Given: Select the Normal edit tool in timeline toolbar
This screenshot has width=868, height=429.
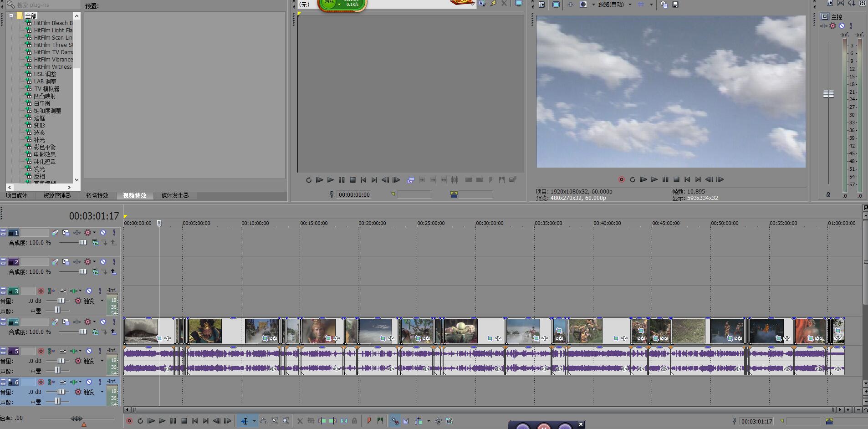Looking at the screenshot, I should coord(245,421).
